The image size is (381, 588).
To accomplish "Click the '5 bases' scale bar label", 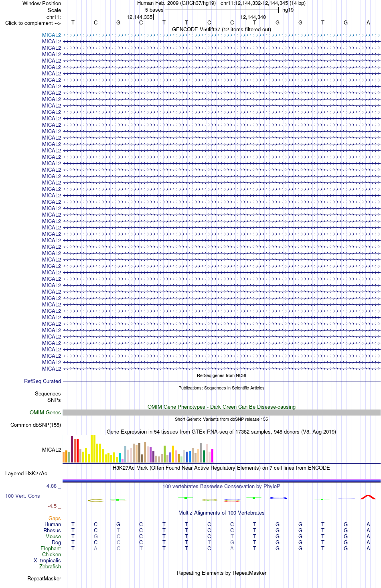I will [x=154, y=10].
